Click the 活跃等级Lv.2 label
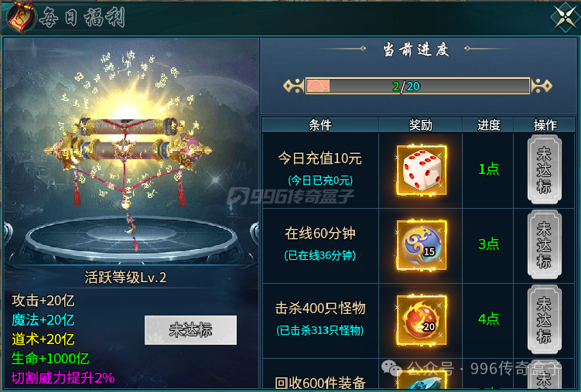The width and height of the screenshot is (581, 392). 125,278
